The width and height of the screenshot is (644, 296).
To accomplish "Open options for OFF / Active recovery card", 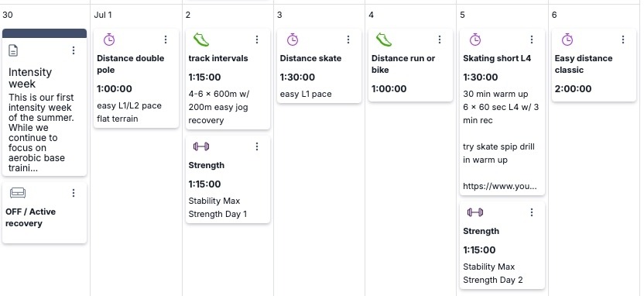I will (x=74, y=193).
